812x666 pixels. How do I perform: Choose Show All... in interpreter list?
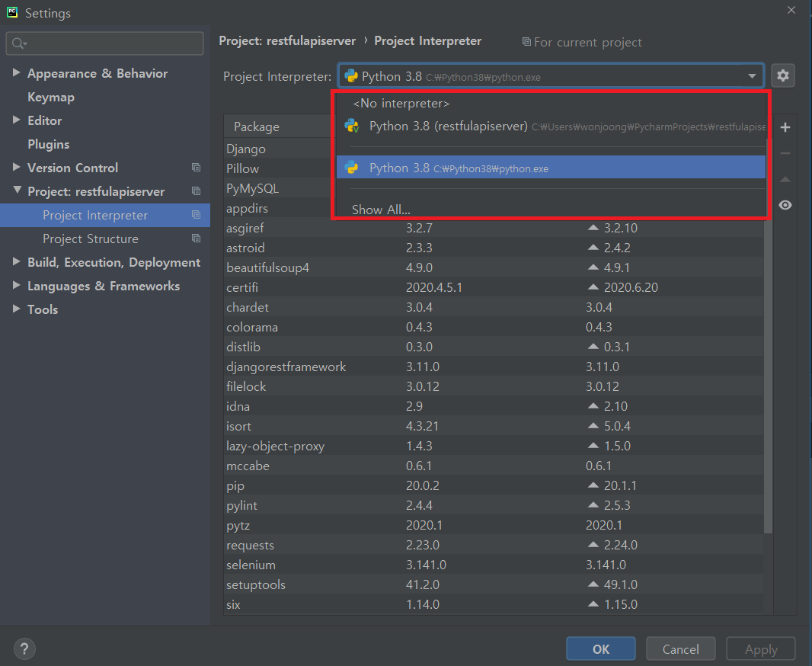(551, 210)
